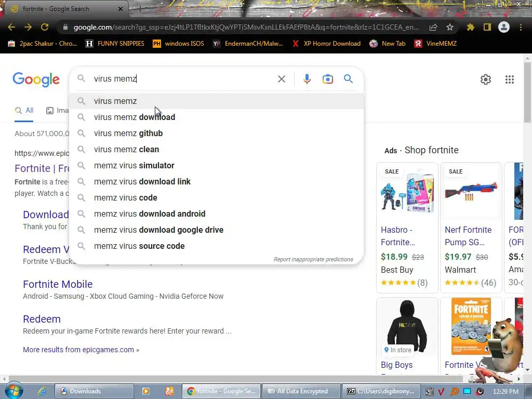Open the Nerf Fortnite Pump SG title
Viewport: 532px width, 399px height.
468,236
